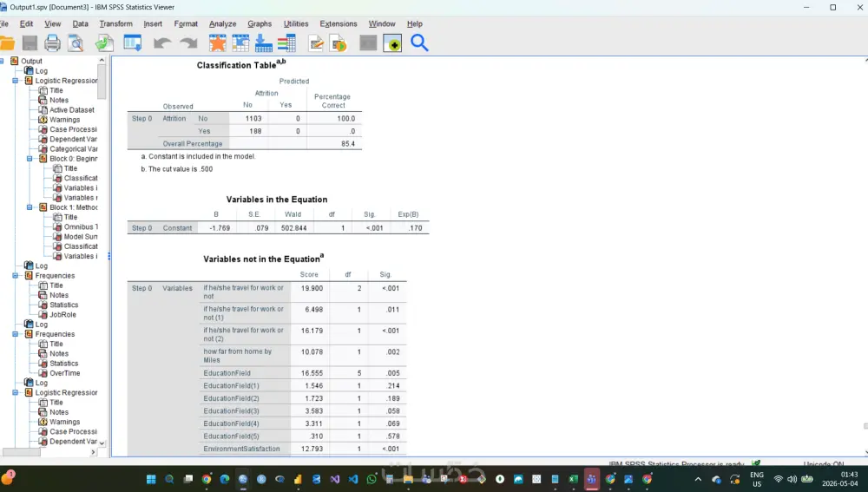Screen dimensions: 868x492
Task: Click the Excel taskbar icon
Action: 573,479
